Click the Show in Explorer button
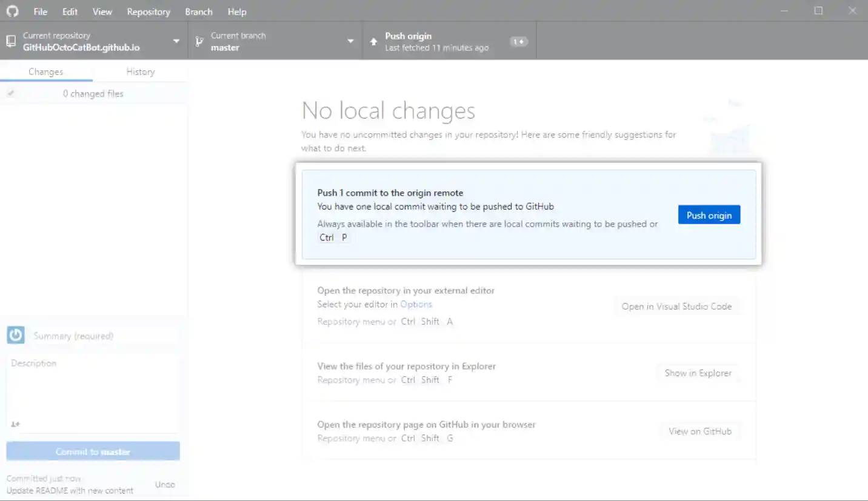 698,373
